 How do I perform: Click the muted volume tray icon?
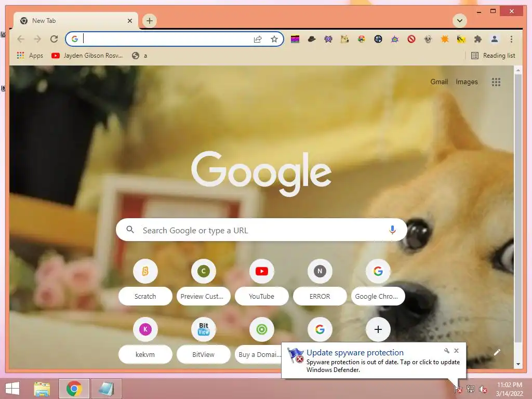click(x=483, y=389)
